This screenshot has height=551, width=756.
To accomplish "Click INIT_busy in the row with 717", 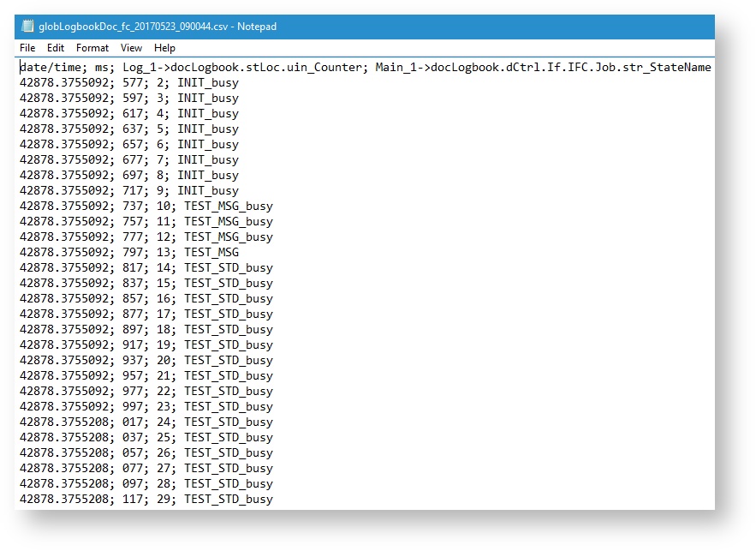I will tap(208, 190).
